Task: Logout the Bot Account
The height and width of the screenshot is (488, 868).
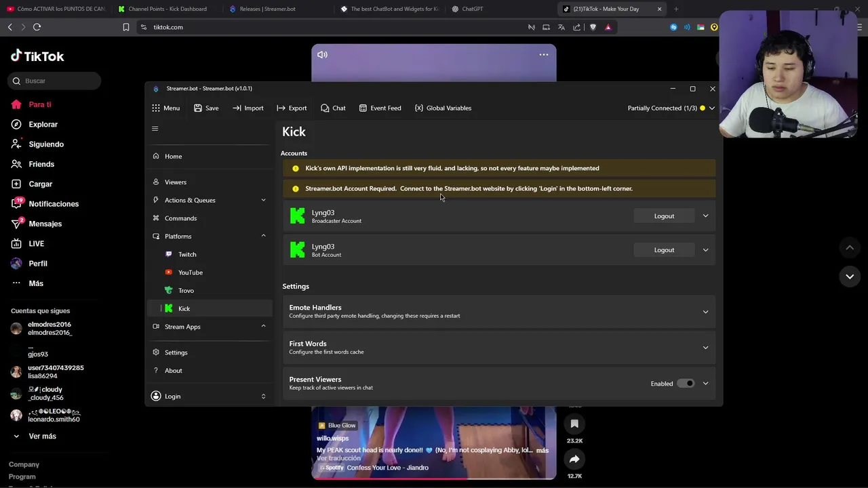Action: point(664,249)
